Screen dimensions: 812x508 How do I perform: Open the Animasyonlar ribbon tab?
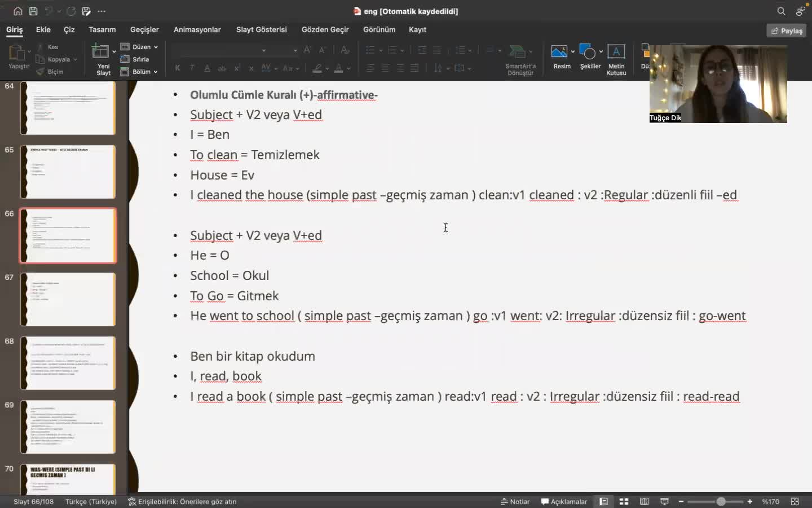[x=197, y=30]
